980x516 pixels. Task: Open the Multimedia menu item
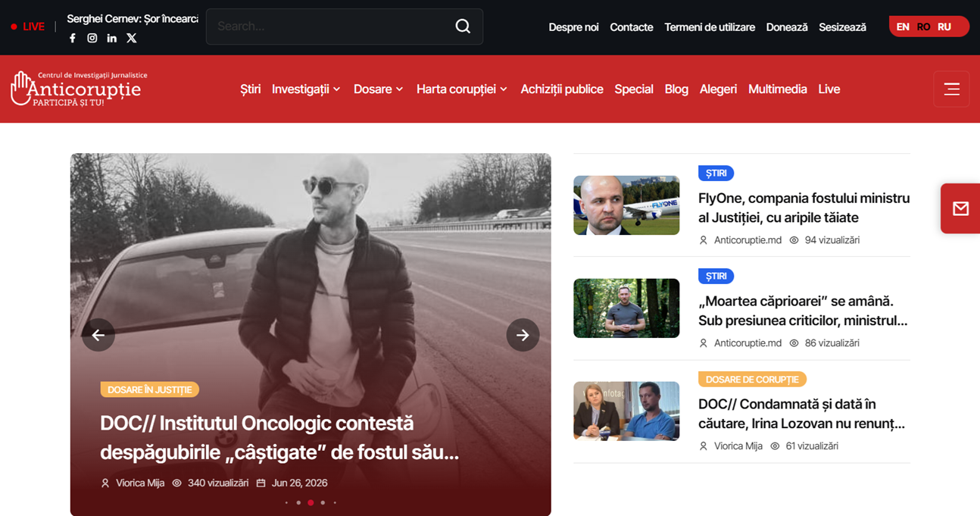778,89
